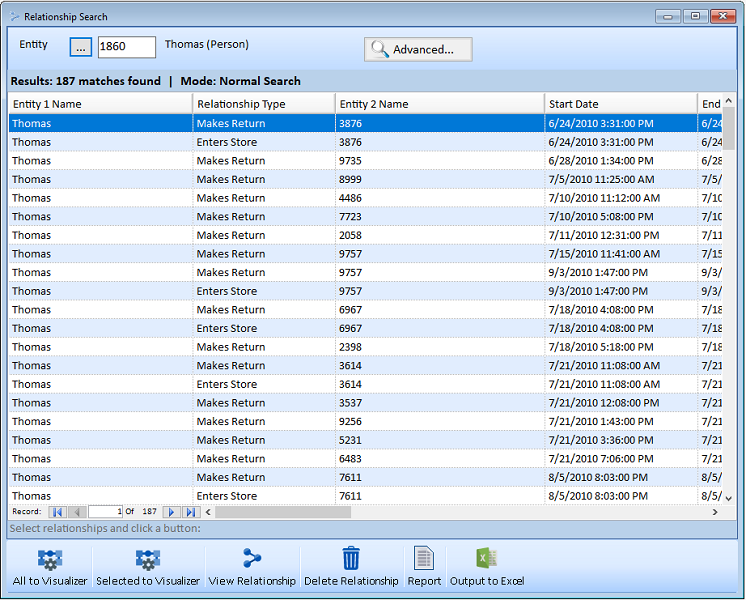Viewport: 746px width, 600px height.
Task: Go to the previous record
Action: click(76, 512)
